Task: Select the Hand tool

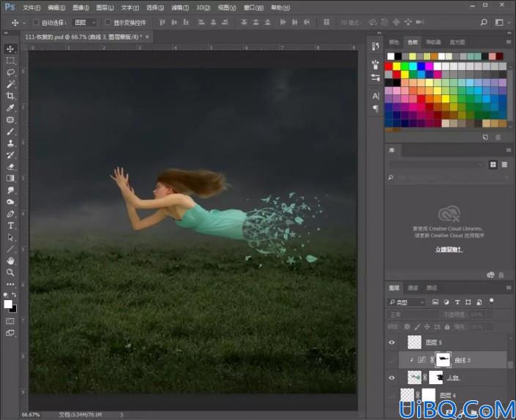Action: [10, 260]
